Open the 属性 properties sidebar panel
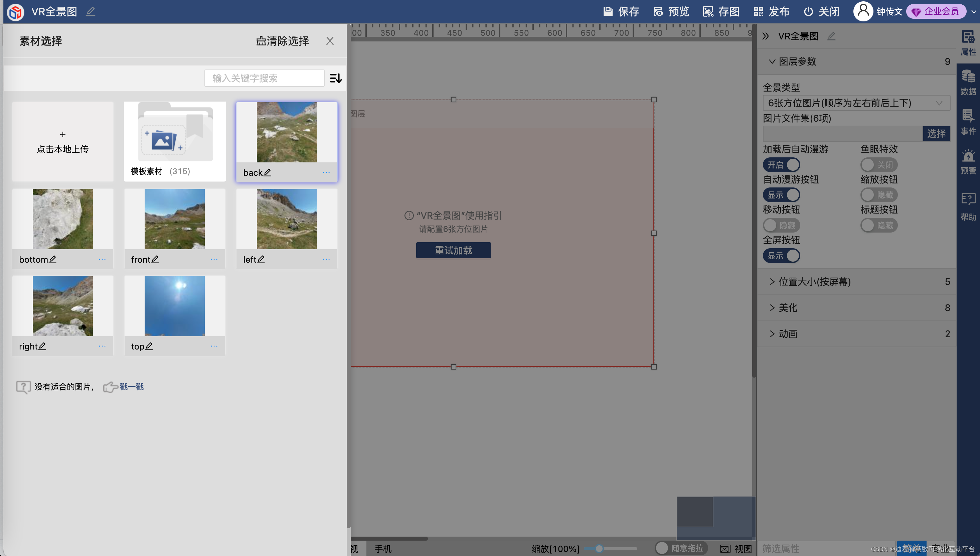The height and width of the screenshot is (556, 980). (968, 43)
